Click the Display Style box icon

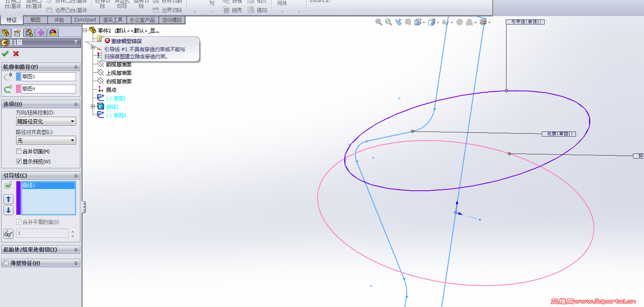coord(432,22)
